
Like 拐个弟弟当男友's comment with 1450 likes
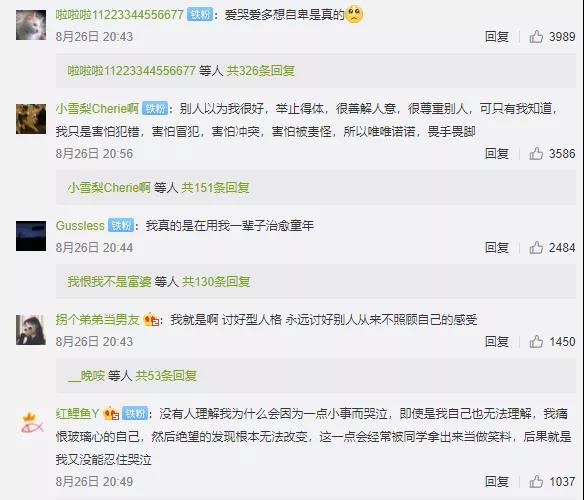pyautogui.click(x=536, y=341)
